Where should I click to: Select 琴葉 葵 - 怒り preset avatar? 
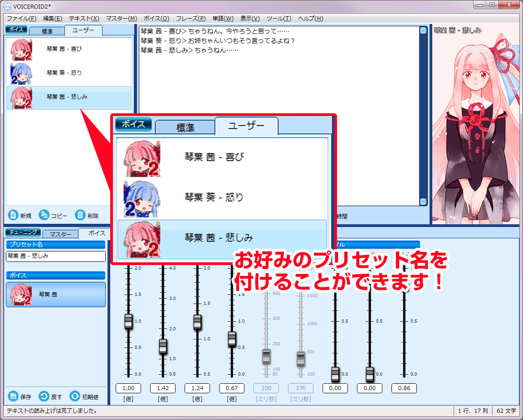pos(21,73)
